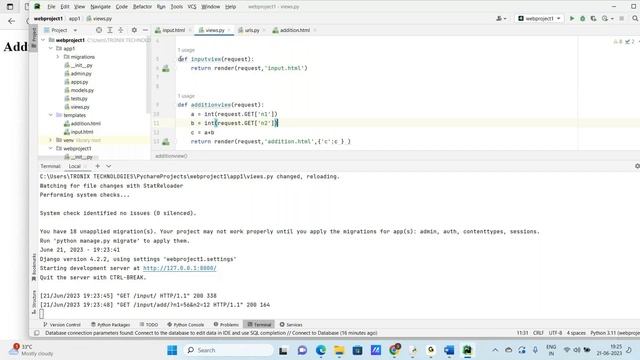Open terminal panel settings gear
640x360 pixels.
click(x=637, y=166)
